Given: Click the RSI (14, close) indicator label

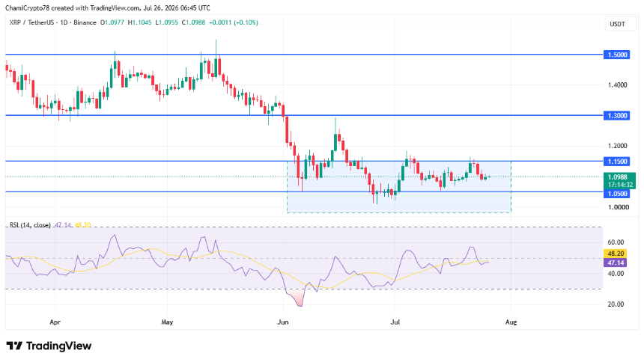Looking at the screenshot, I should pyautogui.click(x=30, y=225).
